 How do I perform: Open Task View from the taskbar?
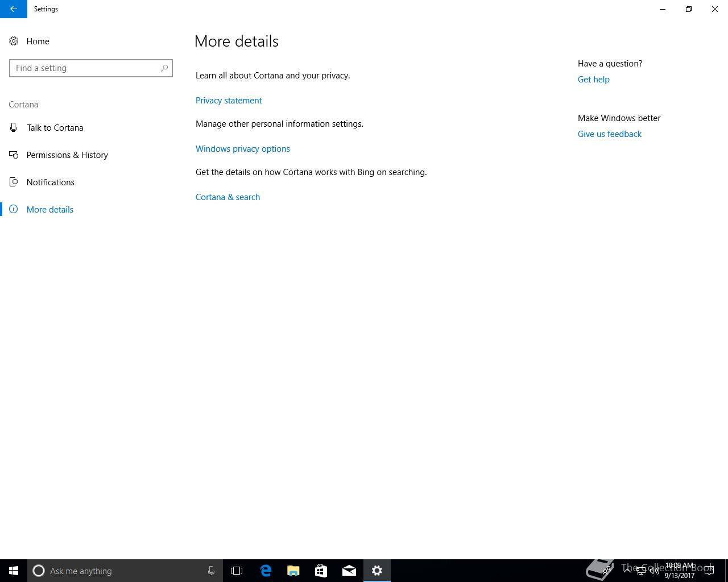[237, 571]
